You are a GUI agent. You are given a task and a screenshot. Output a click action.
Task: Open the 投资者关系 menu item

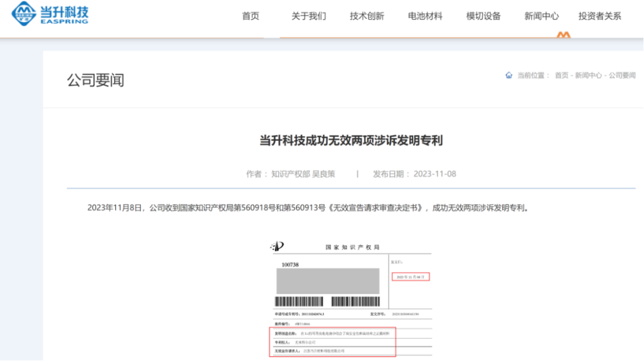pyautogui.click(x=600, y=16)
